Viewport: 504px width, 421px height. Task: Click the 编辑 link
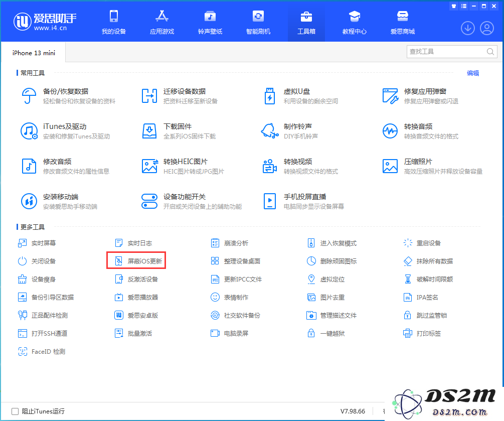(473, 73)
